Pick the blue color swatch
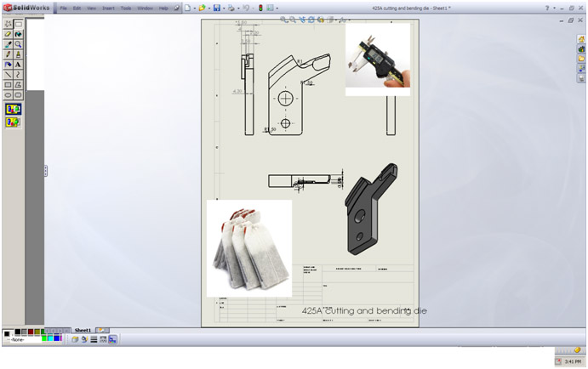 [x=57, y=338]
